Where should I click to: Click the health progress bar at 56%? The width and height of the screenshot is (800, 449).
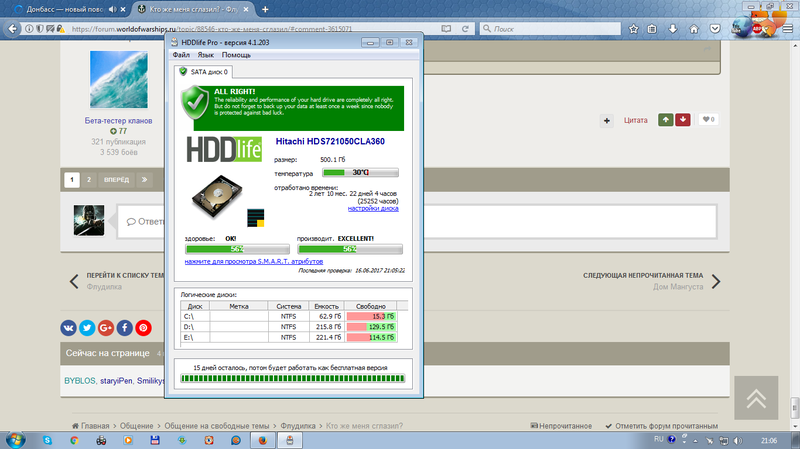[237, 249]
